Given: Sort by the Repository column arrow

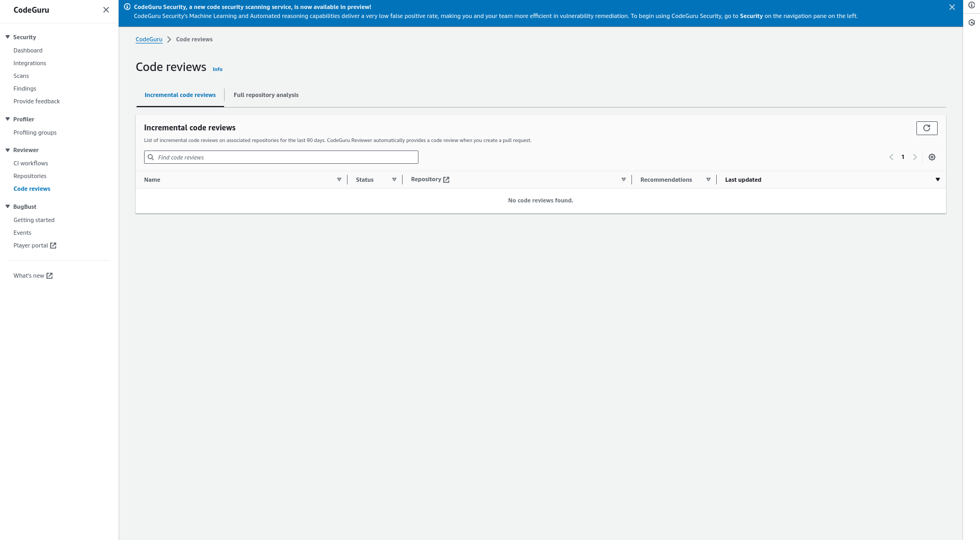Looking at the screenshot, I should [x=623, y=180].
